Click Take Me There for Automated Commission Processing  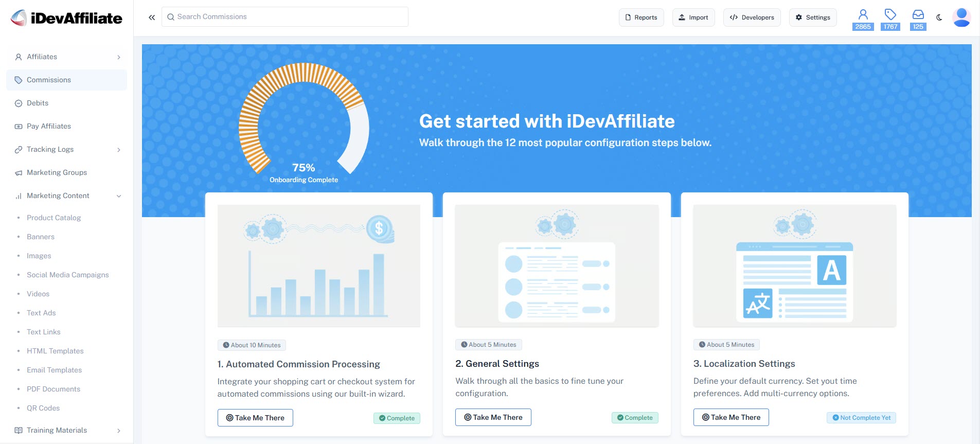coord(255,418)
